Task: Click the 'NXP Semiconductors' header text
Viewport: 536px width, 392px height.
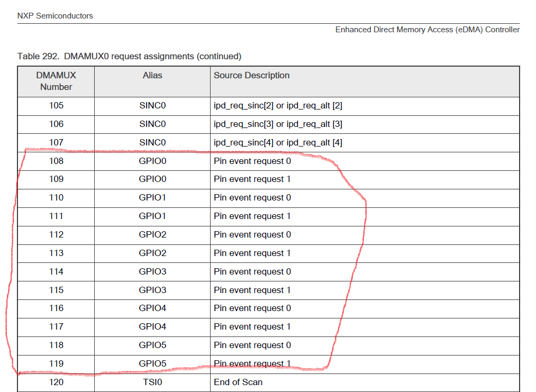Action: point(54,16)
